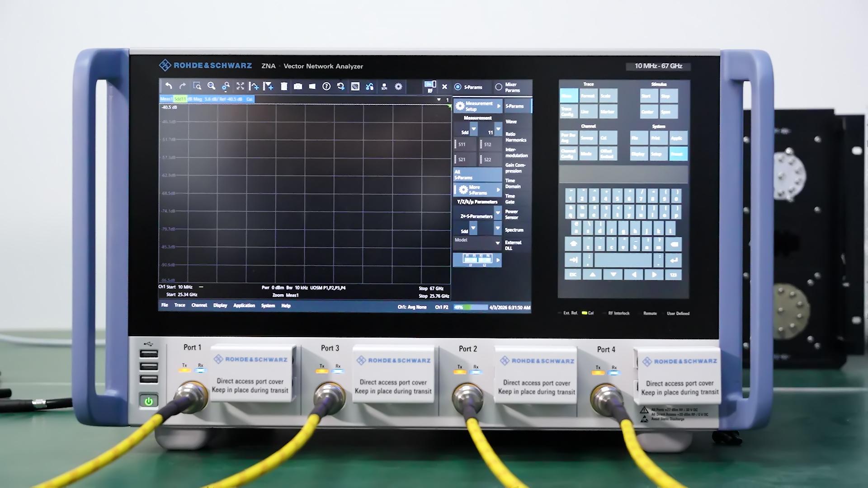Click the right arrow key on on-screen keyboard
The height and width of the screenshot is (488, 868).
[653, 275]
